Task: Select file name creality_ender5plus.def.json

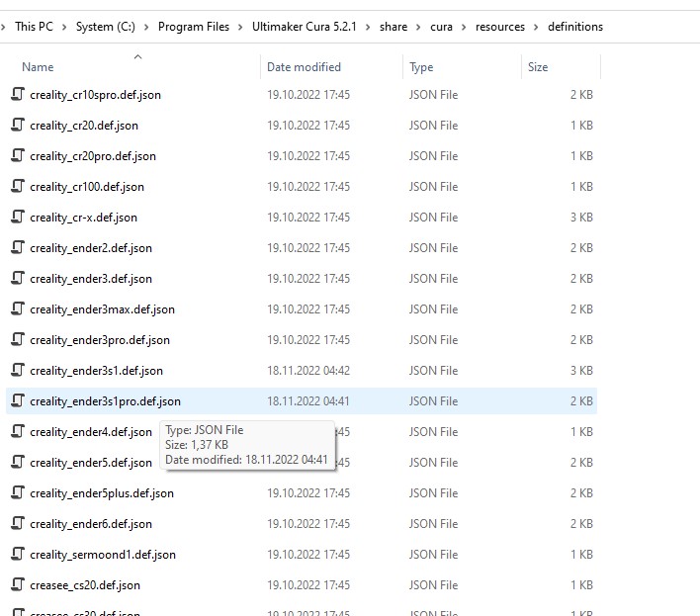Action: (x=102, y=493)
